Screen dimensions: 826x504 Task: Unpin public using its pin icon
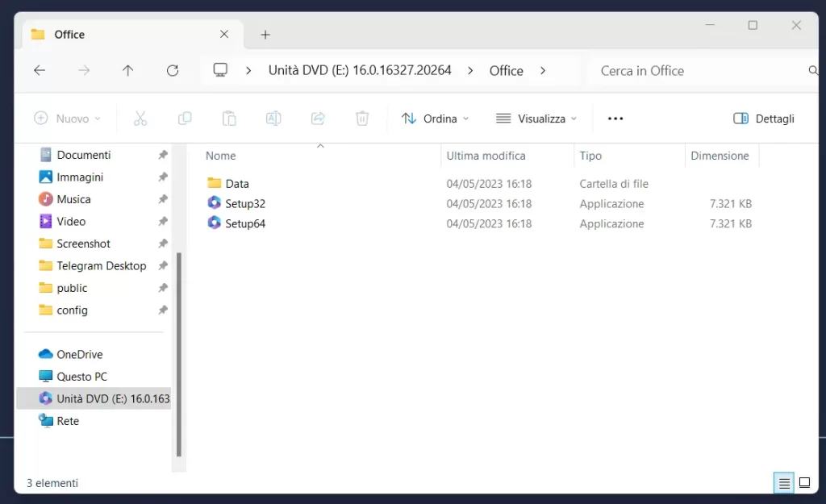(163, 288)
